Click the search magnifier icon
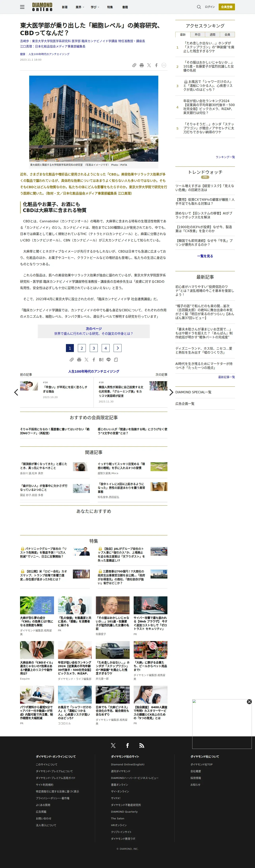This screenshot has width=255, height=868. click(x=199, y=7)
